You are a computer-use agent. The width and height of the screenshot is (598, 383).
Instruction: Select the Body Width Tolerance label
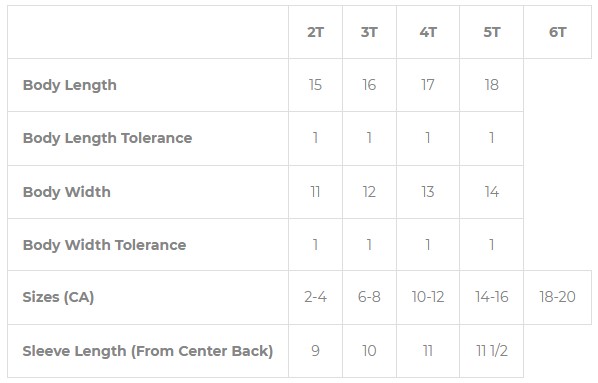tap(104, 245)
